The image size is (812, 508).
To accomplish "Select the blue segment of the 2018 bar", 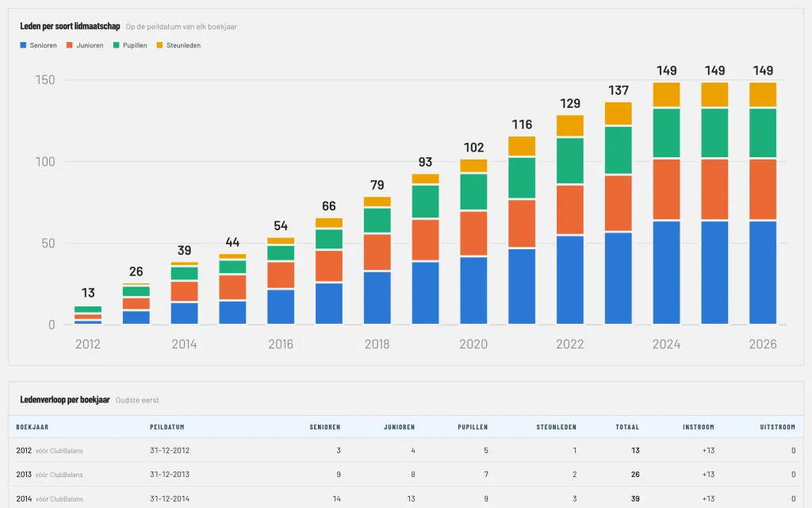I will tap(377, 298).
